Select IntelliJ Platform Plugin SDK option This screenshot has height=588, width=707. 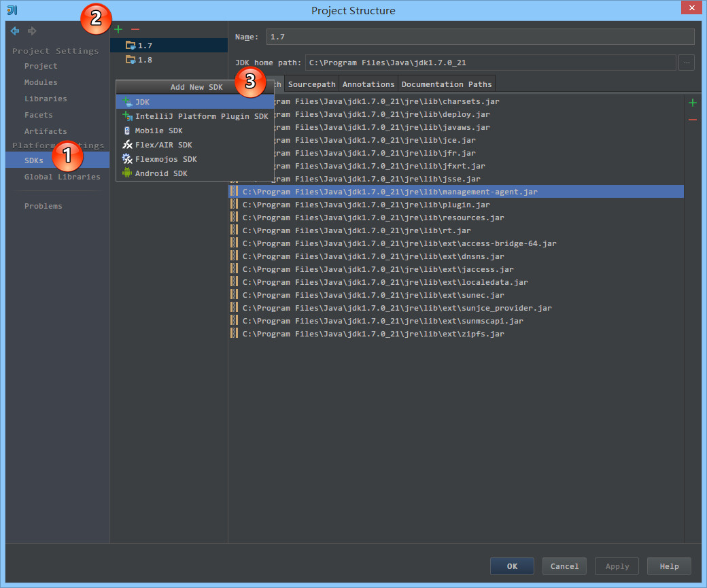click(x=201, y=116)
